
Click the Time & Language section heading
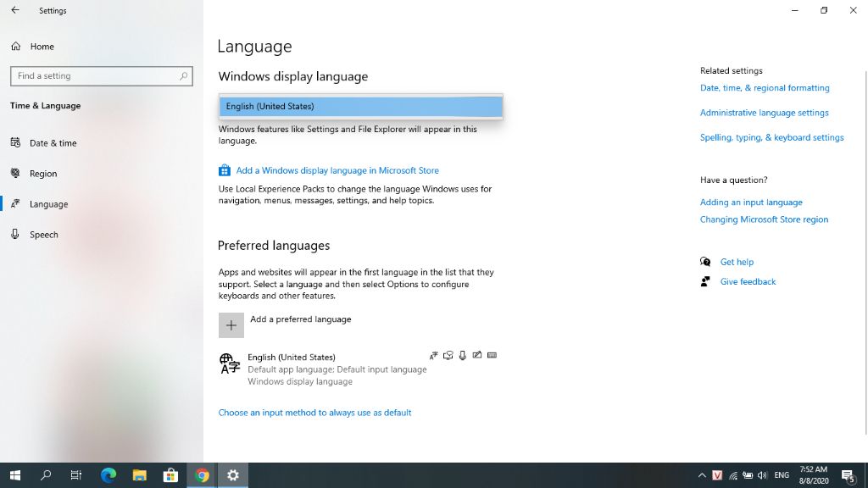pos(46,106)
